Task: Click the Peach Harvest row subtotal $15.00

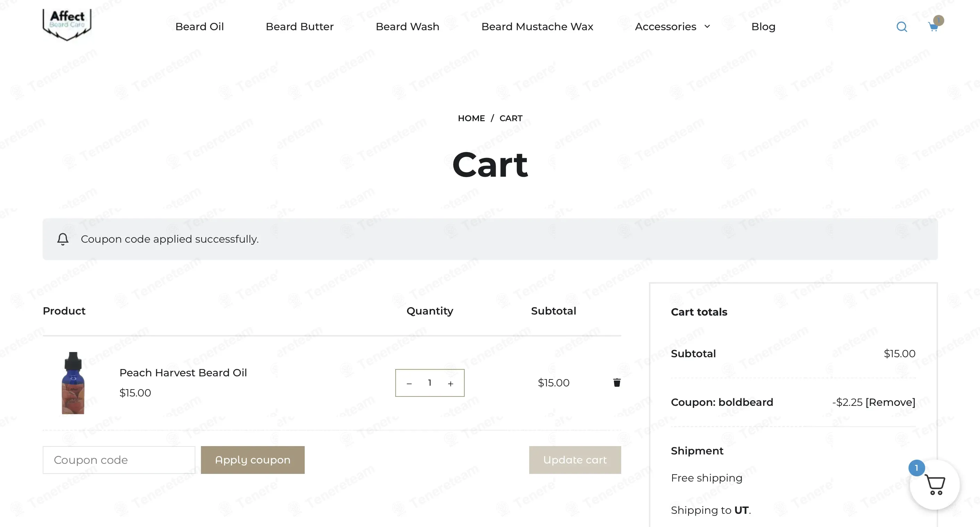Action: [554, 383]
